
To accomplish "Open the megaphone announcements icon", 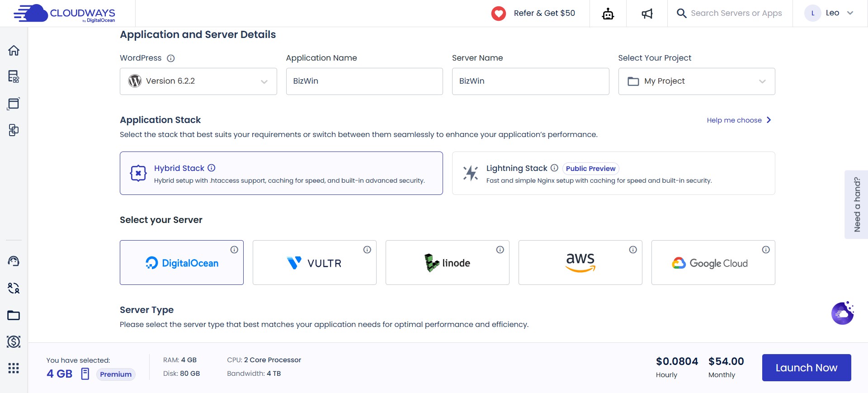I will [647, 14].
